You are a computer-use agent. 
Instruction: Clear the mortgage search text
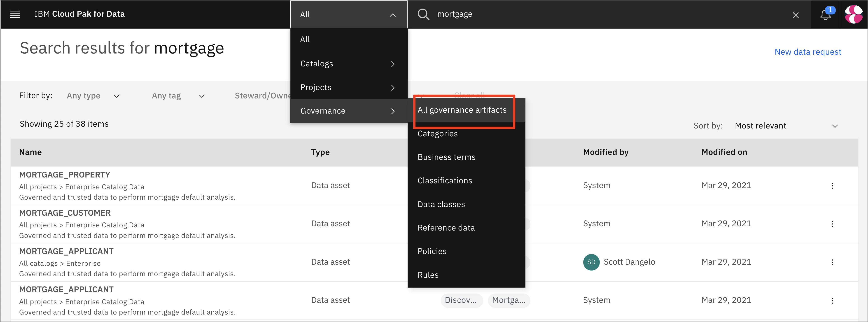pos(796,15)
